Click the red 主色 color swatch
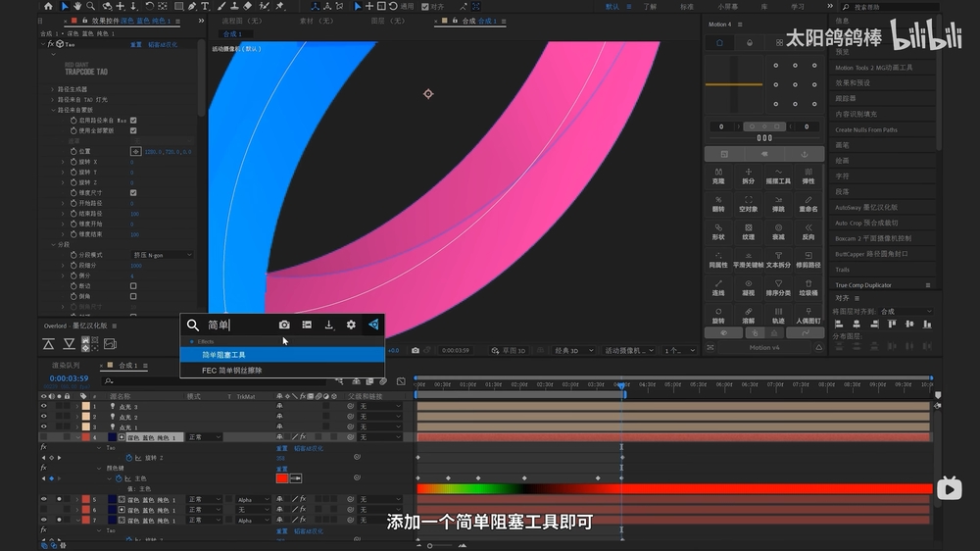980x551 pixels. pyautogui.click(x=282, y=478)
